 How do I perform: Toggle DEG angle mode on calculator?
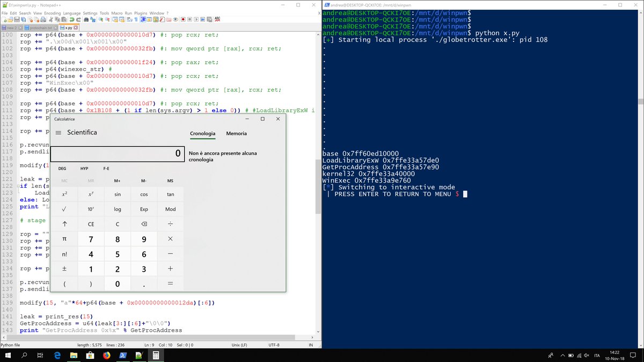[62, 168]
